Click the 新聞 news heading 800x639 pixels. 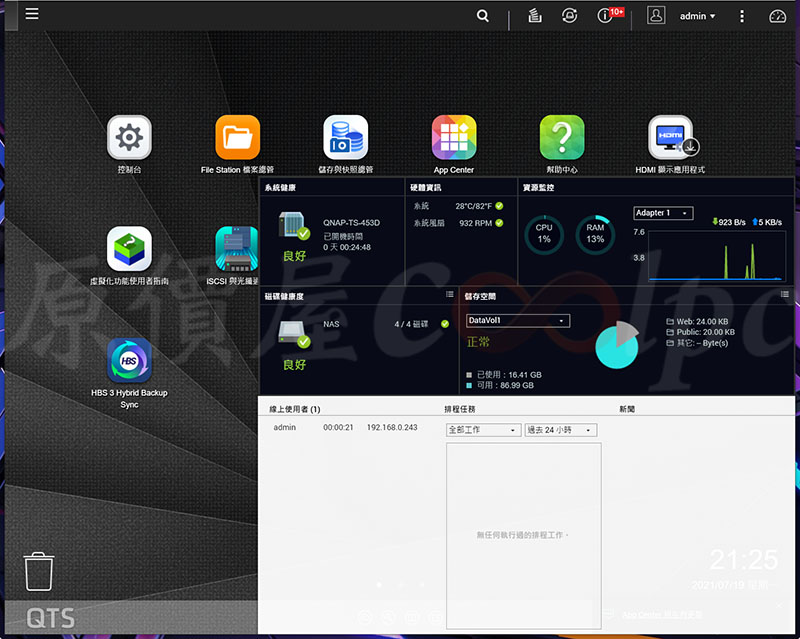pos(627,409)
